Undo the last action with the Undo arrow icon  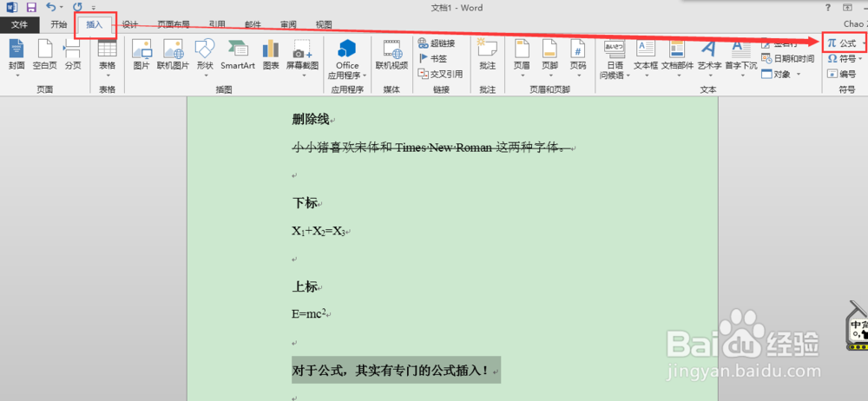51,7
